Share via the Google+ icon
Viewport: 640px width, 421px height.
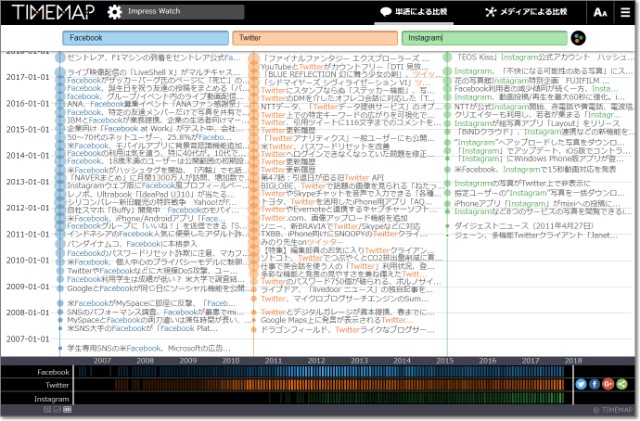607,384
